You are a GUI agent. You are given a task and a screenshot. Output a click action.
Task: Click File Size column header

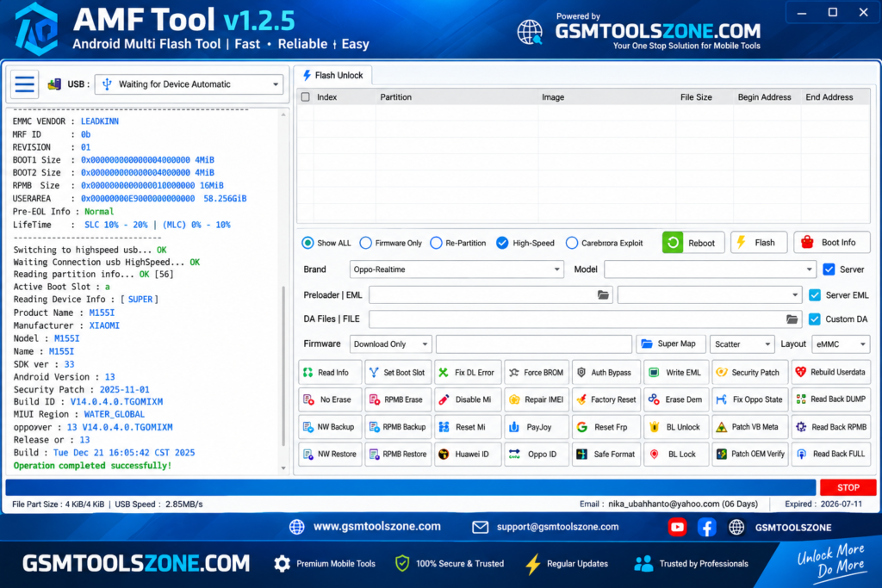pos(696,97)
